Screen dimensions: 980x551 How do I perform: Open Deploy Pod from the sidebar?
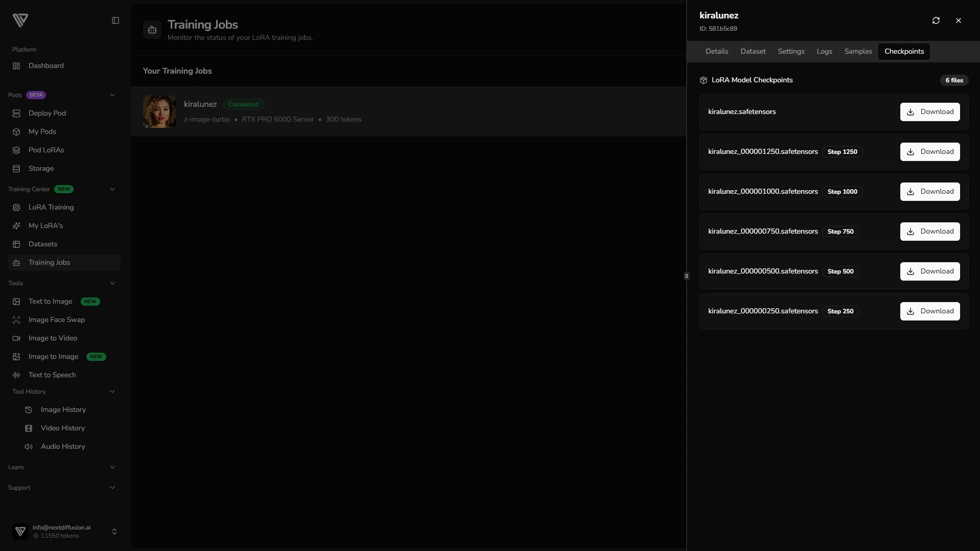pos(47,113)
